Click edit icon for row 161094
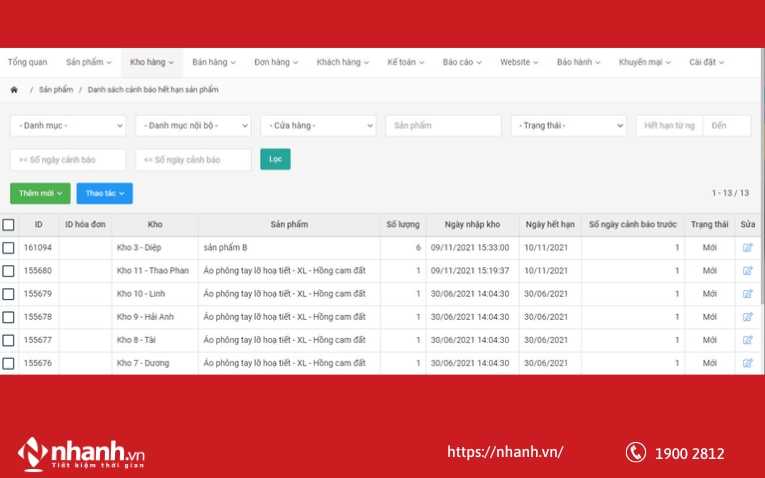 [x=747, y=248]
